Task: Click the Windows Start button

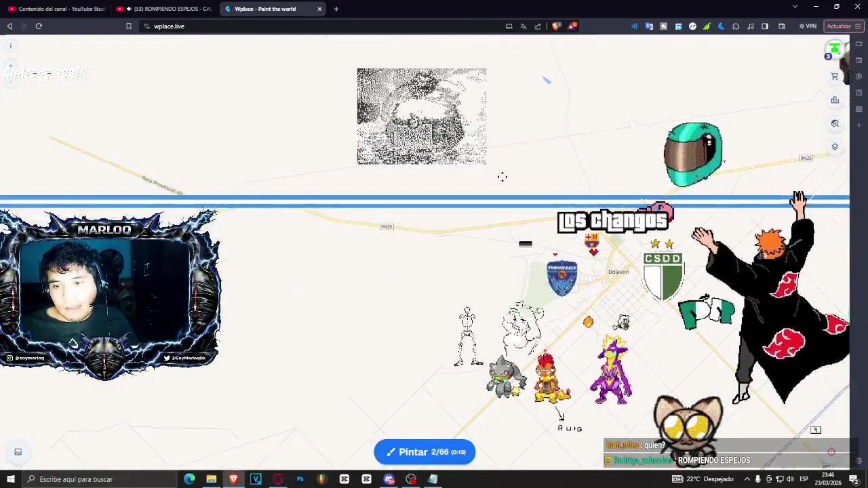Action: tap(10, 479)
